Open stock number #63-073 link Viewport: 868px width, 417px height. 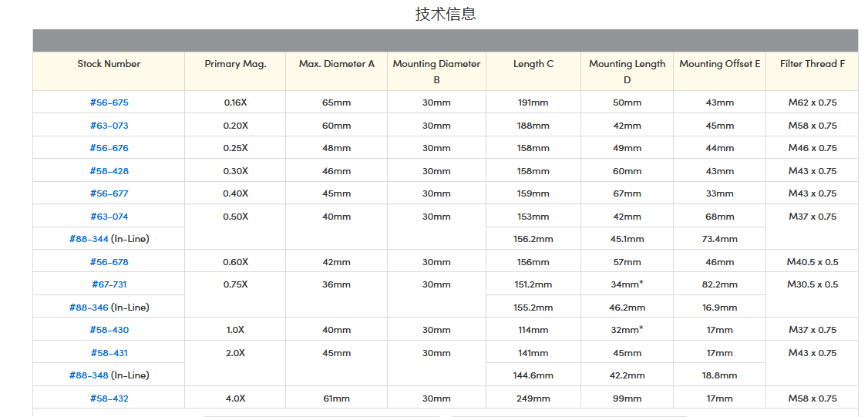tap(109, 126)
